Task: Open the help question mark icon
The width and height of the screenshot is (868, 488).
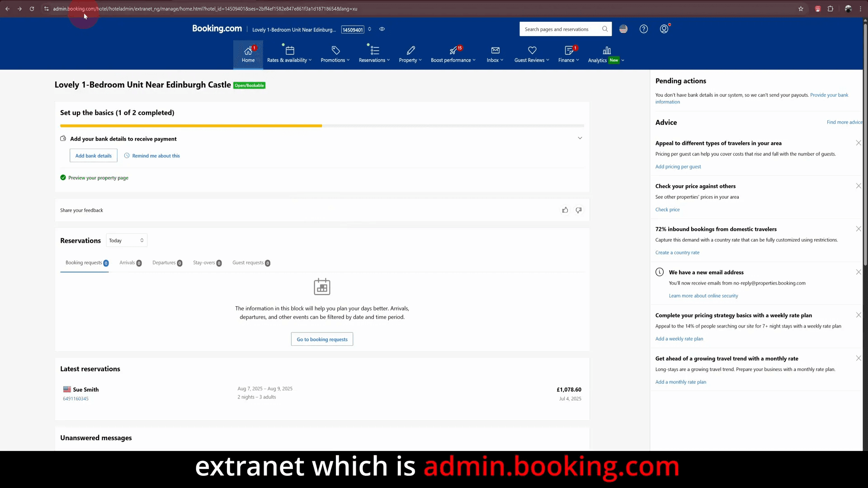Action: tap(644, 29)
